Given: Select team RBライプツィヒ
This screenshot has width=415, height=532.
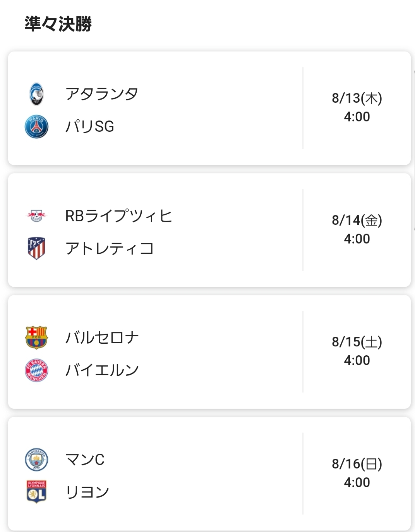Looking at the screenshot, I should [119, 216].
